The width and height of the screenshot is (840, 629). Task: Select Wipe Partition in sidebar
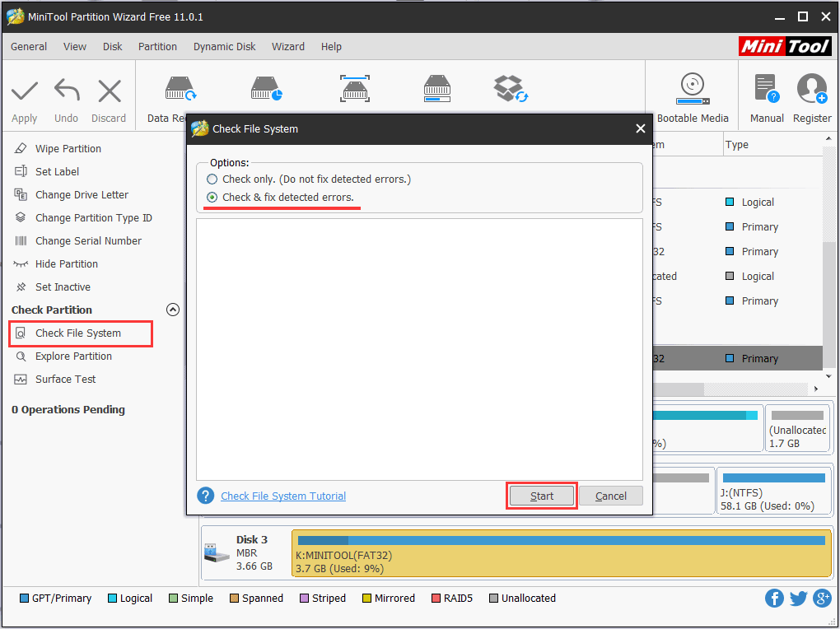click(68, 149)
